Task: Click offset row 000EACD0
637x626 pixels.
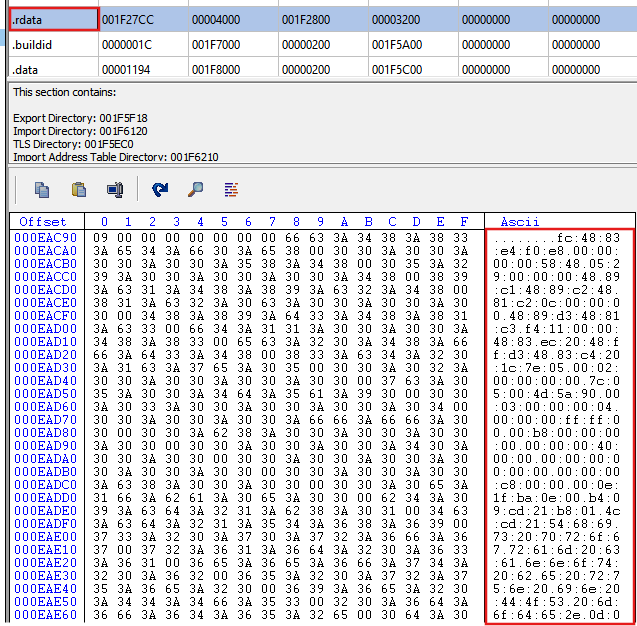Action: pyautogui.click(x=46, y=290)
